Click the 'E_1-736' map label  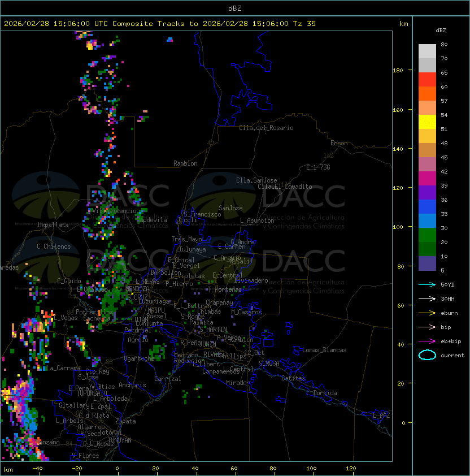pyautogui.click(x=318, y=167)
